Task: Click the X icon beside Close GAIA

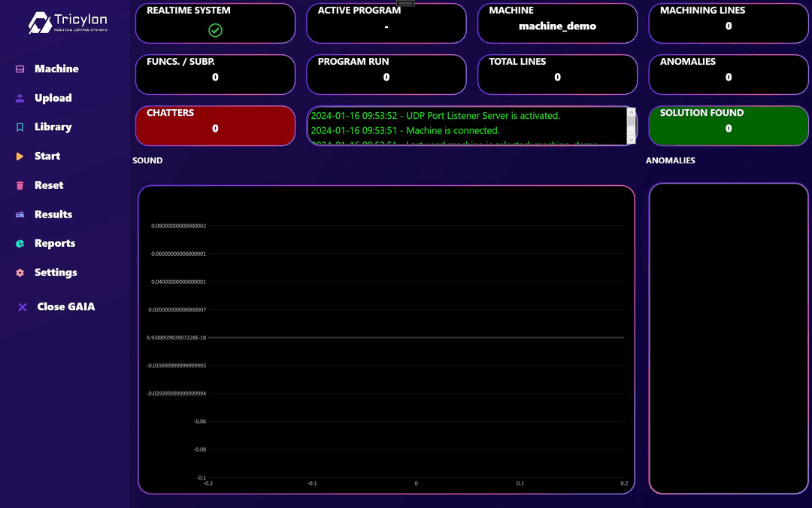Action: (23, 307)
